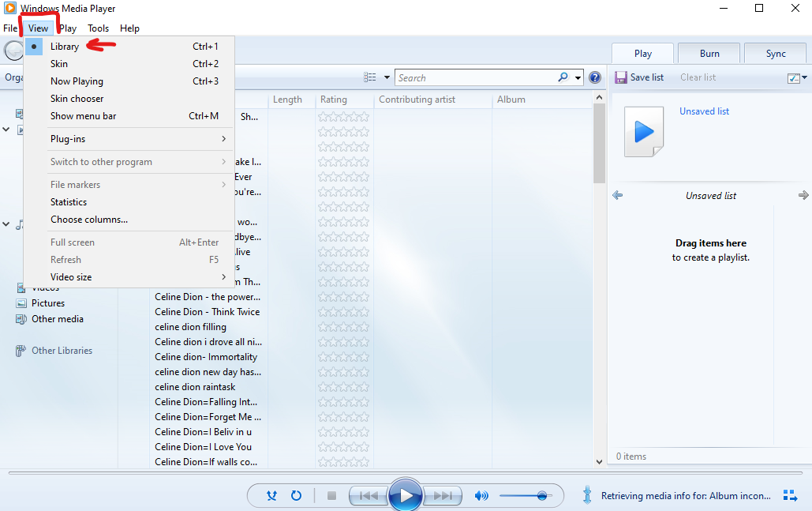Toggle the repeat icon
The image size is (812, 511).
[296, 496]
